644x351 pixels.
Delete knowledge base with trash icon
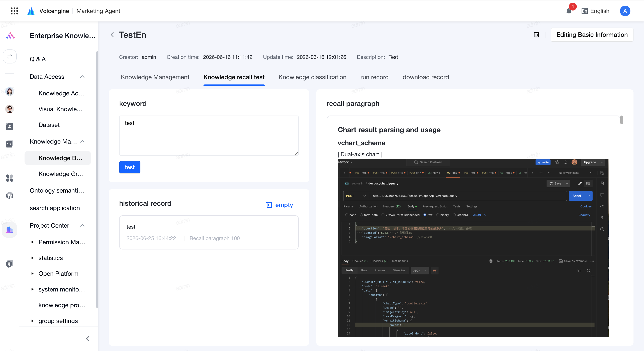tap(536, 35)
